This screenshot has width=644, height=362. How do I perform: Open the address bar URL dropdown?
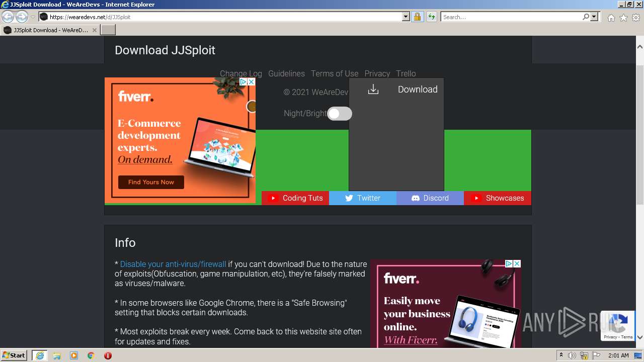[x=406, y=17]
